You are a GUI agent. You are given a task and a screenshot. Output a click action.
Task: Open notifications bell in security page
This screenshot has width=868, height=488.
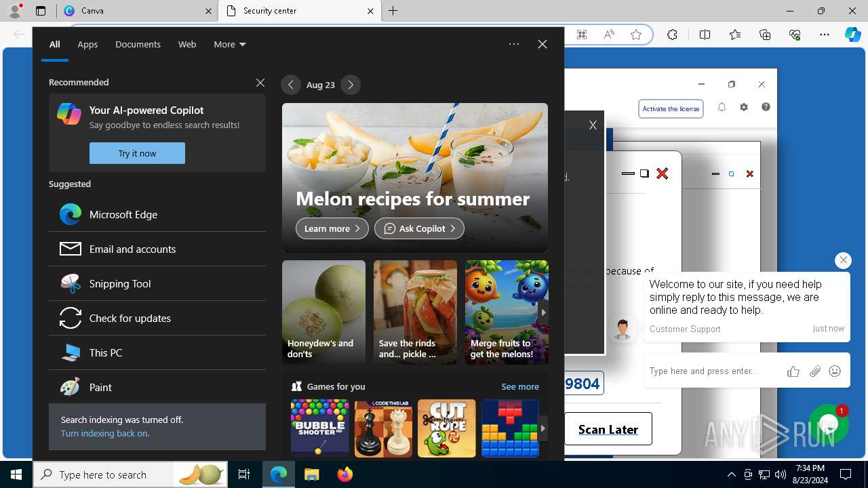pos(722,107)
